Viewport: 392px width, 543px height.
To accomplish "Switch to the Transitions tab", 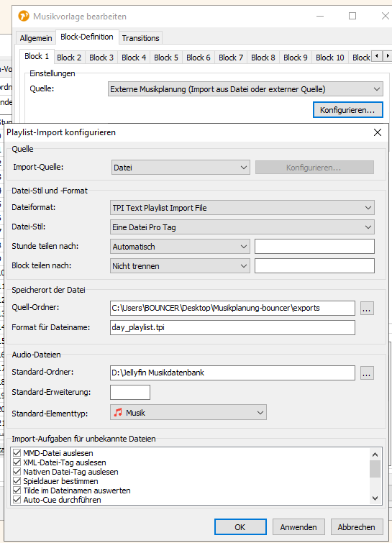I will pos(140,38).
